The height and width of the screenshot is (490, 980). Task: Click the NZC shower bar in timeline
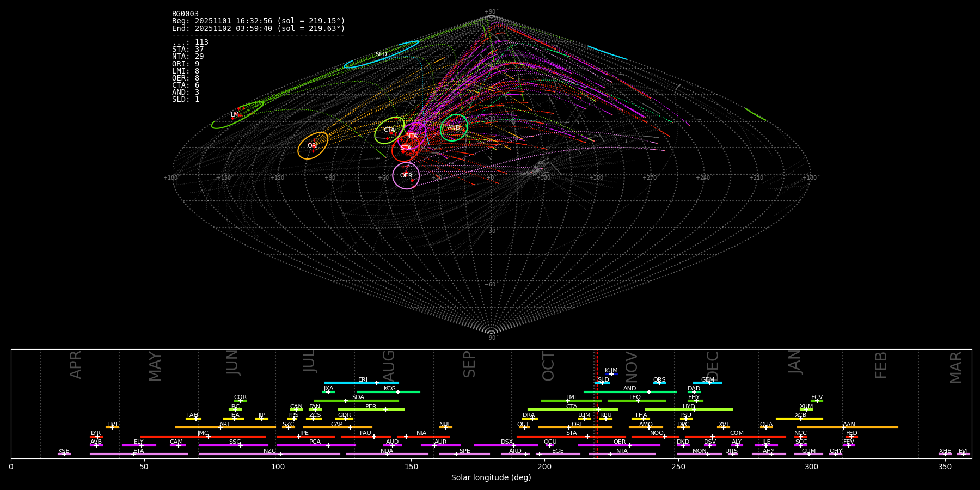point(269,454)
